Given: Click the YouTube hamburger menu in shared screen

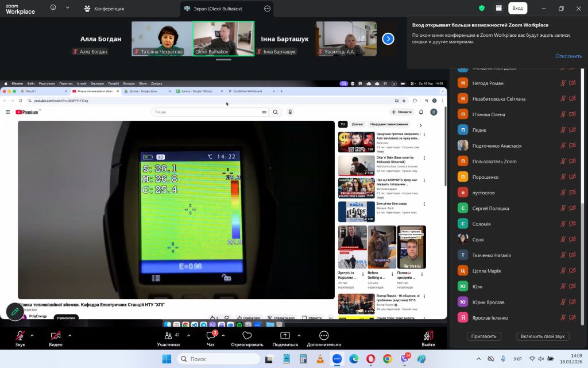Looking at the screenshot, I should pos(7,112).
